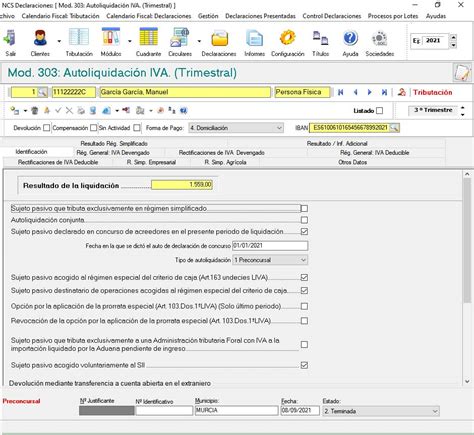Screen dimensions: 474x435
Task: Click the printer icon in small toolbar
Action: [81, 110]
